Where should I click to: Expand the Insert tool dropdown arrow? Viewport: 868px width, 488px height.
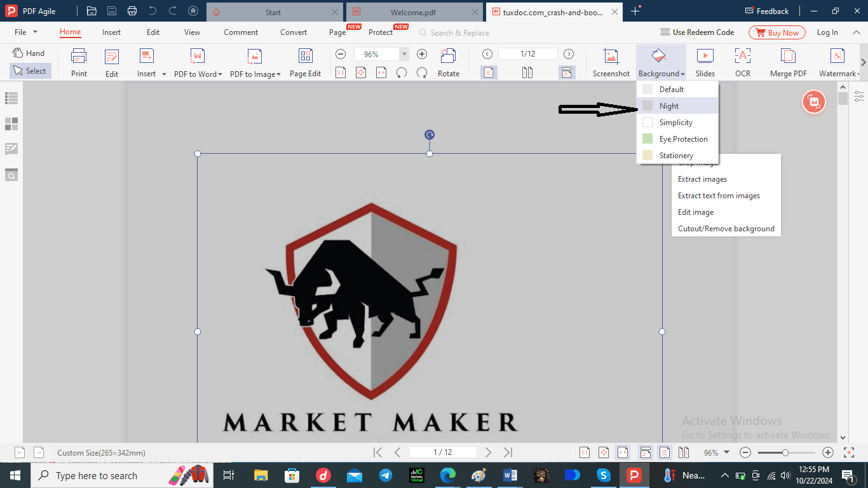coord(164,74)
